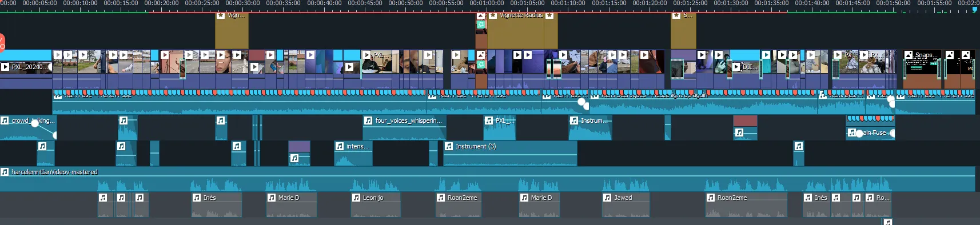This screenshot has height=225, width=980.
Task: Click the blue playhead marker at the ruler end
Action: click(x=975, y=9)
